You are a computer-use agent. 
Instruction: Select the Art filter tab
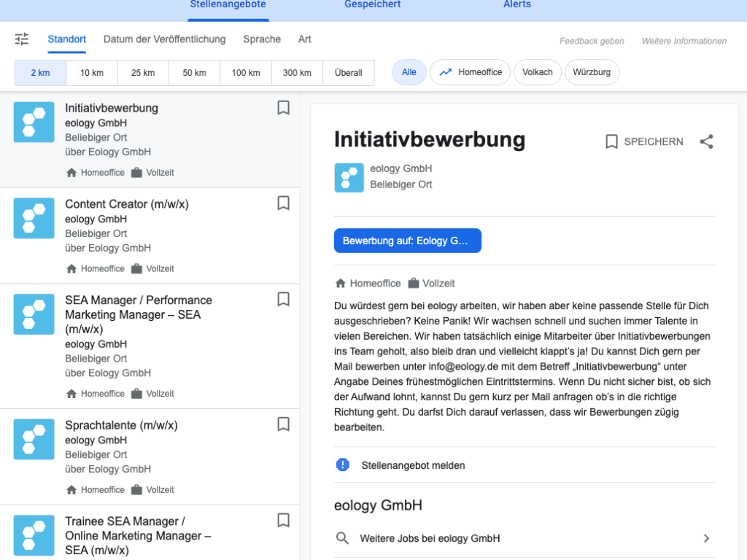304,39
